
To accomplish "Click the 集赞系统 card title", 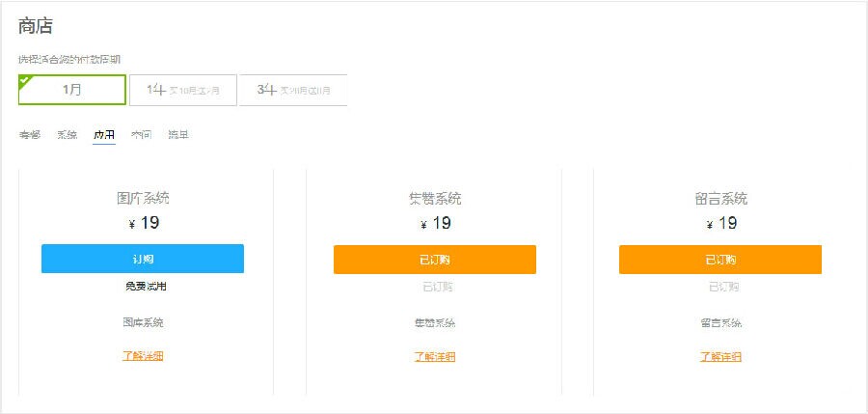I will [x=435, y=199].
